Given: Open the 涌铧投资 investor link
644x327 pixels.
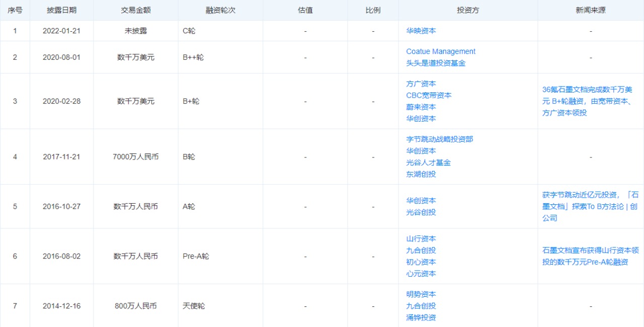Looking at the screenshot, I should (x=421, y=317).
